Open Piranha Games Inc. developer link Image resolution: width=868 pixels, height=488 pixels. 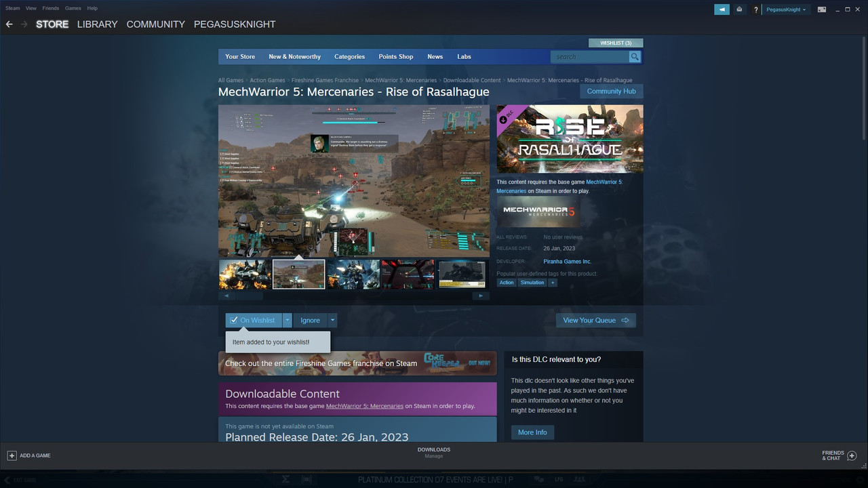click(568, 262)
